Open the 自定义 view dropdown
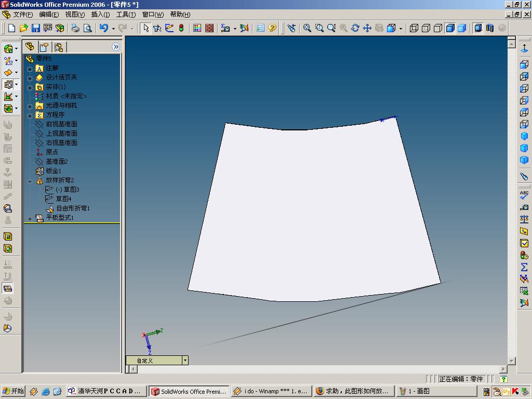Screen dimensions: 532x399 [x=185, y=361]
